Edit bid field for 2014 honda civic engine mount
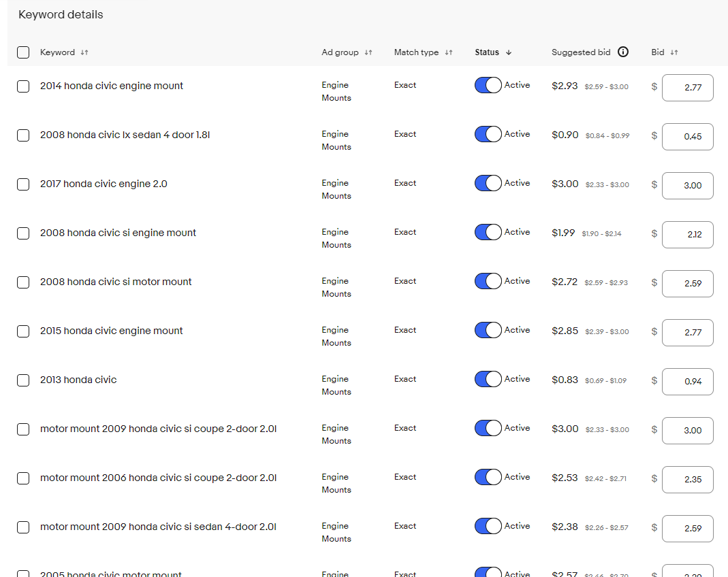728x577 pixels. [x=687, y=88]
